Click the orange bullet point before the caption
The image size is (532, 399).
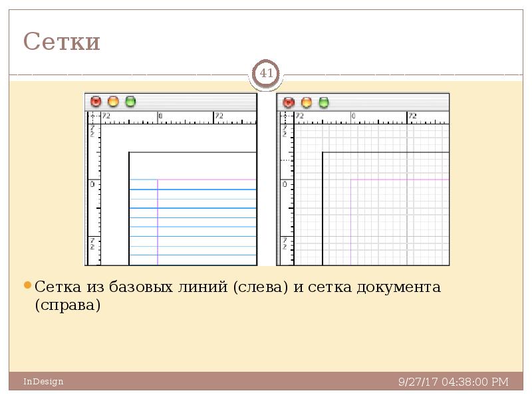click(x=27, y=285)
